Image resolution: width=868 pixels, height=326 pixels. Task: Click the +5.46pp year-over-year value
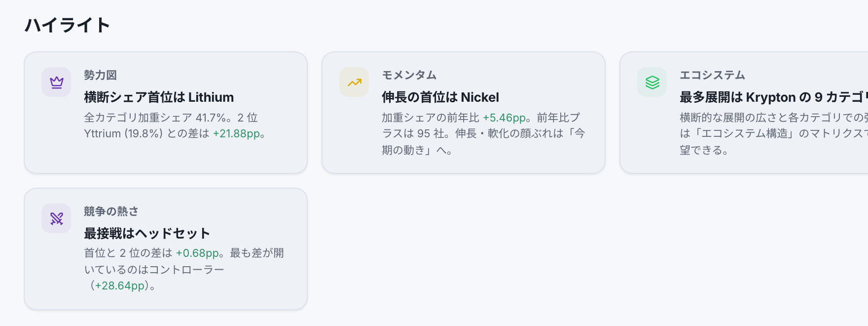(504, 118)
